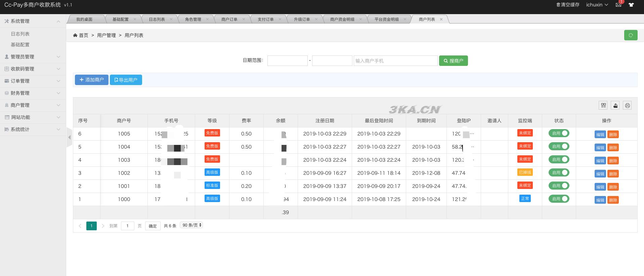Viewport: 644px width, 276px height.
Task: Toggle 启用 switch for merchant 1001
Action: (559, 186)
